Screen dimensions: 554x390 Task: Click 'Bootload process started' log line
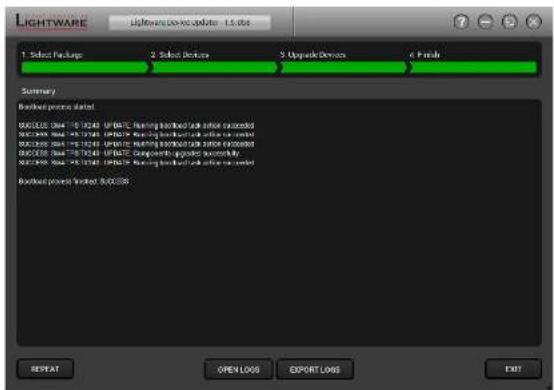[57, 107]
